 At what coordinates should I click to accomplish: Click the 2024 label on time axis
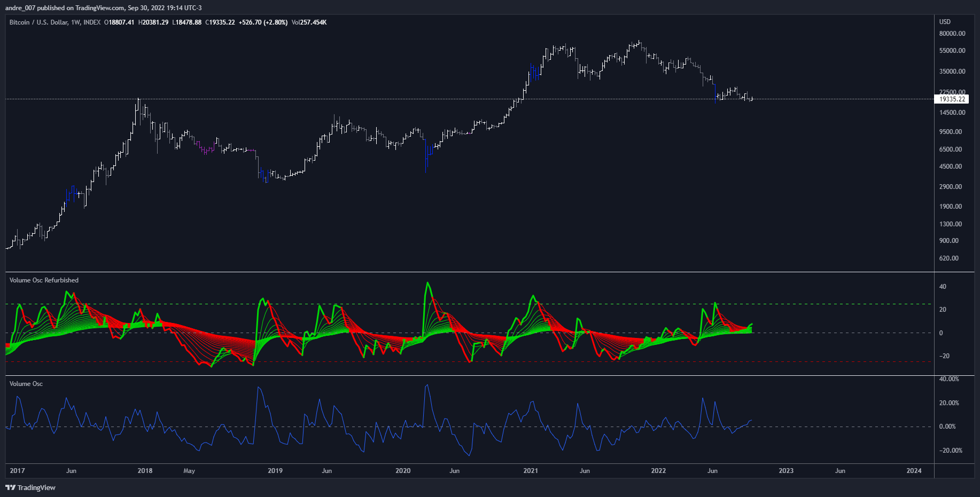914,471
